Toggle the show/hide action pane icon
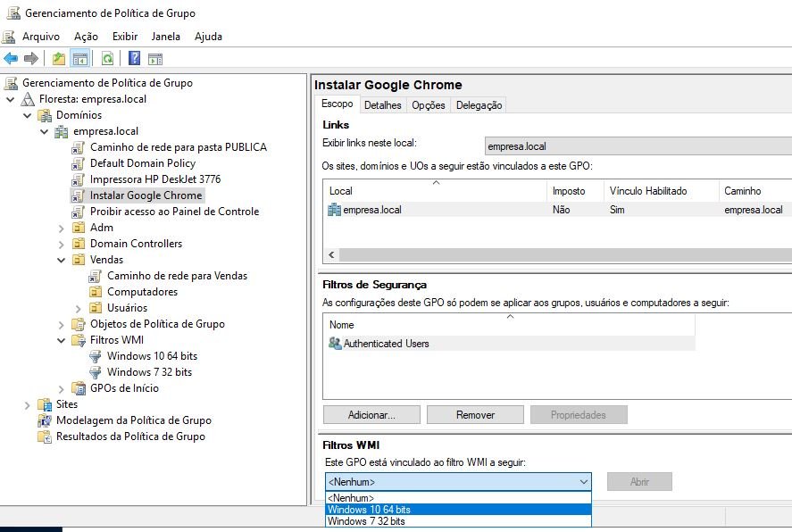This screenshot has width=792, height=532. point(155,59)
